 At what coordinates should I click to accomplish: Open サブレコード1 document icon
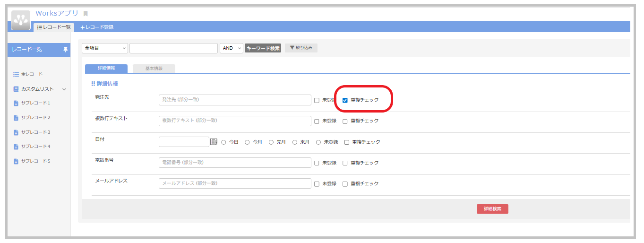16,103
